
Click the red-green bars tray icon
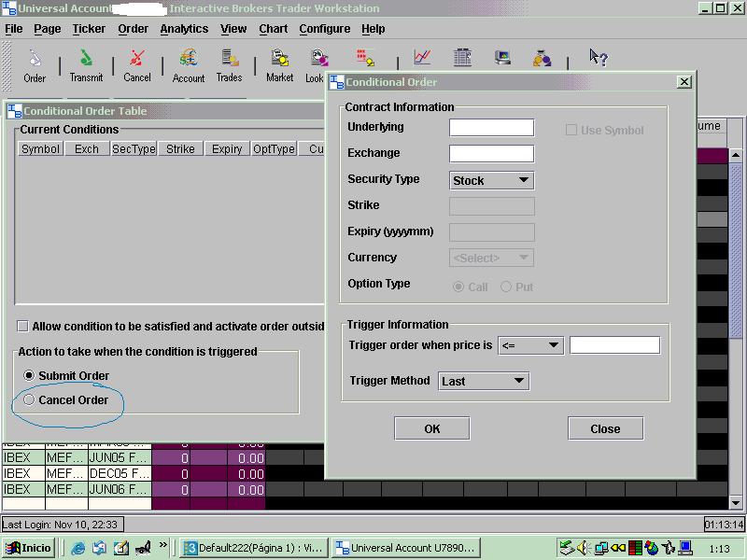[635, 548]
